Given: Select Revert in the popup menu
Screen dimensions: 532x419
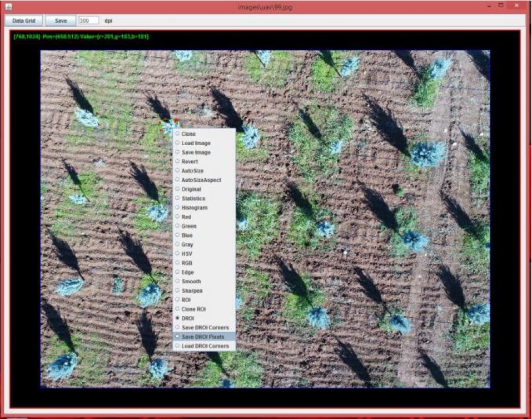Looking at the screenshot, I should [x=189, y=161].
